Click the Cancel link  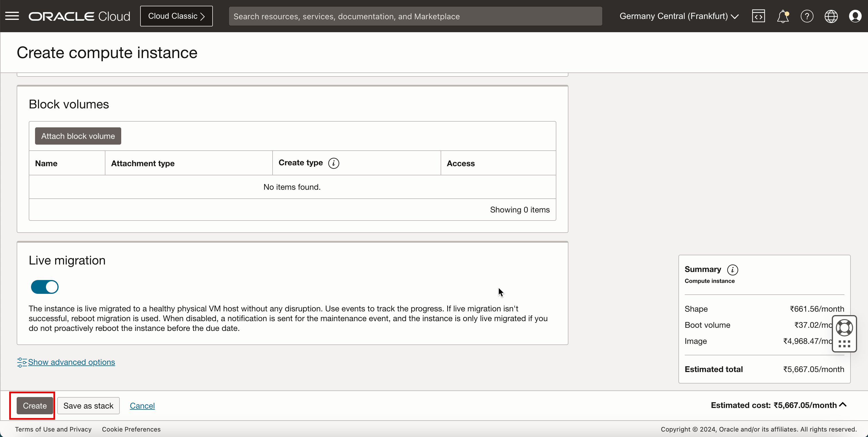tap(142, 405)
